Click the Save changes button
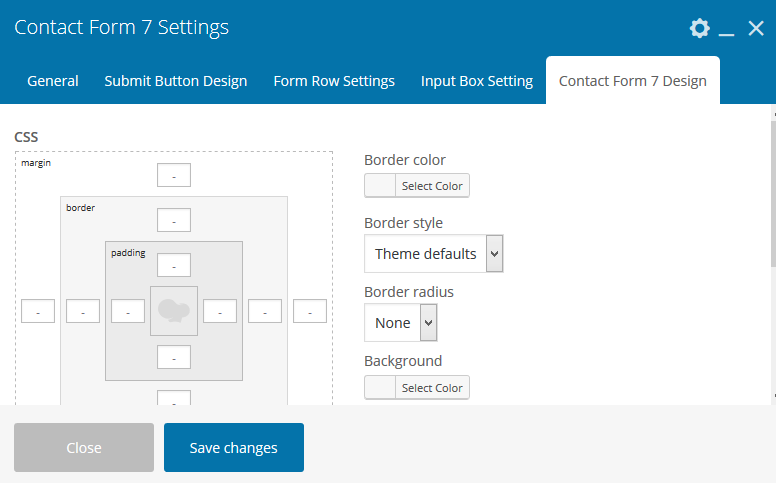Image resolution: width=776 pixels, height=483 pixels. [234, 447]
